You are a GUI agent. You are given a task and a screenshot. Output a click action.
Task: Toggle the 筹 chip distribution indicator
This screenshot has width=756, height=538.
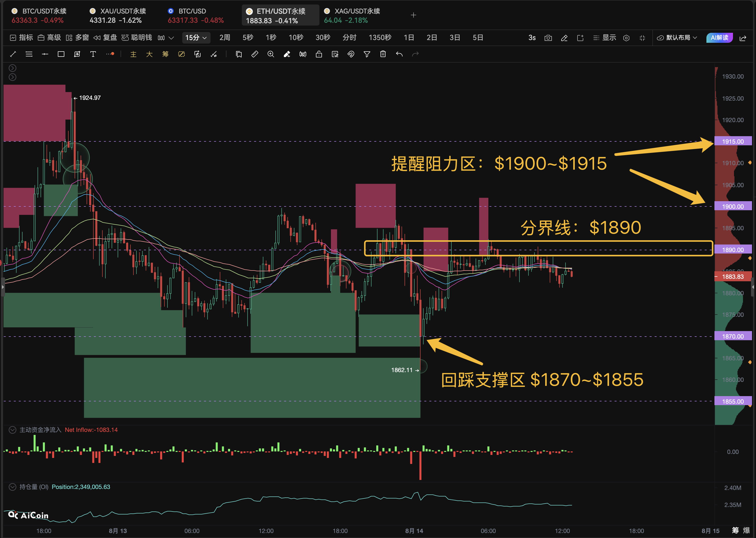tap(165, 54)
